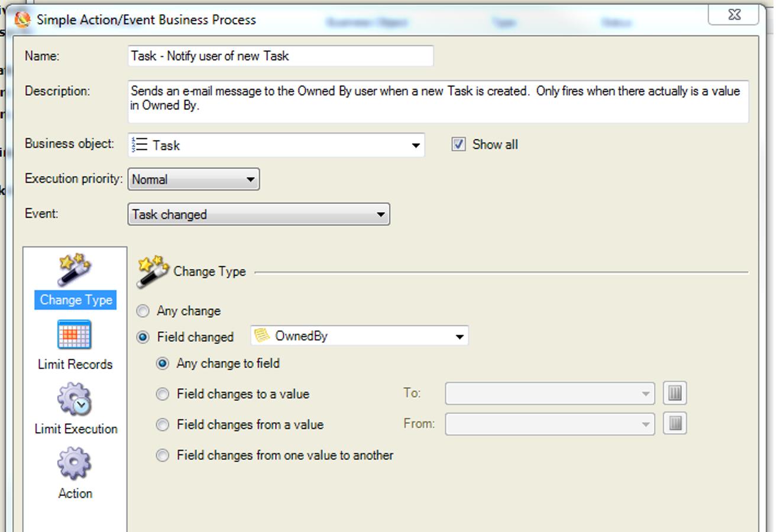783x532 pixels.
Task: Choose Field changes to a value option
Action: 162,394
